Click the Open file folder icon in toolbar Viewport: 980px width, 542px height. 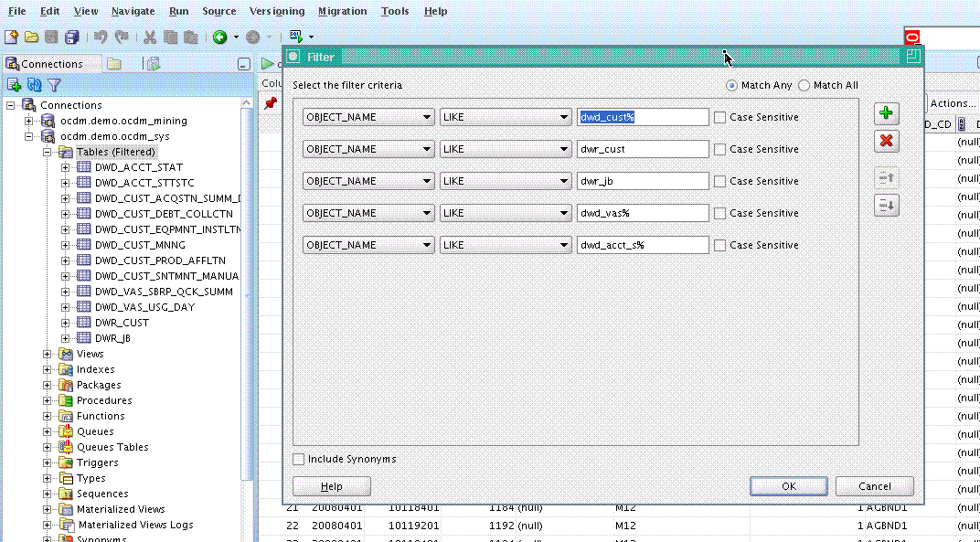(x=31, y=37)
